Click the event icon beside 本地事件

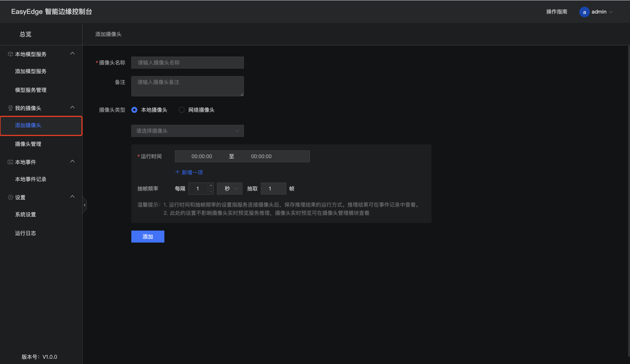coord(10,162)
